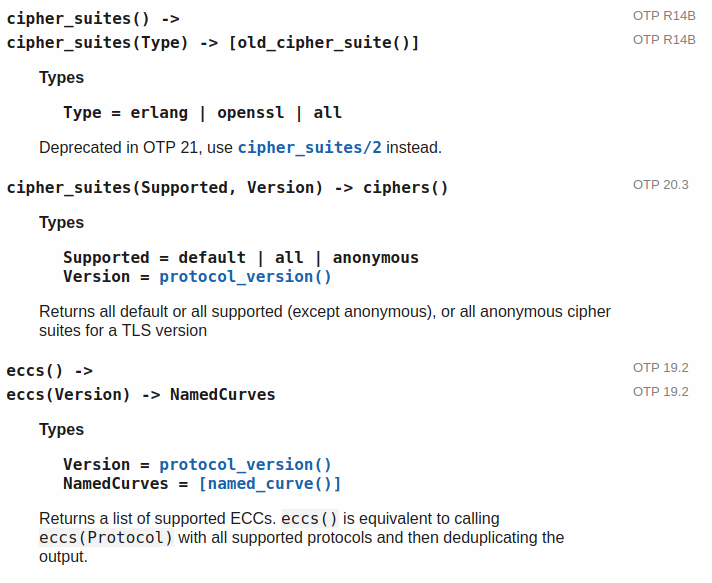
Task: Click the cipher_suites(Type) function signature
Action: 212,43
